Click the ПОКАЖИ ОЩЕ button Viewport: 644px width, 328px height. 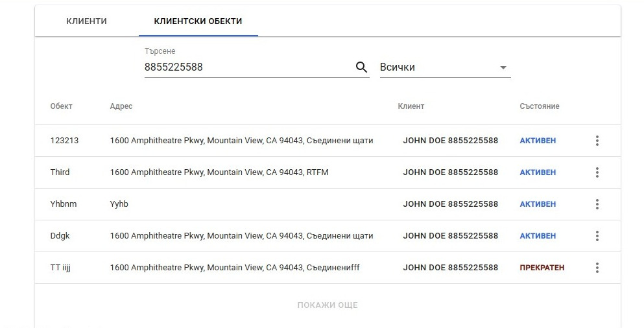pos(328,305)
